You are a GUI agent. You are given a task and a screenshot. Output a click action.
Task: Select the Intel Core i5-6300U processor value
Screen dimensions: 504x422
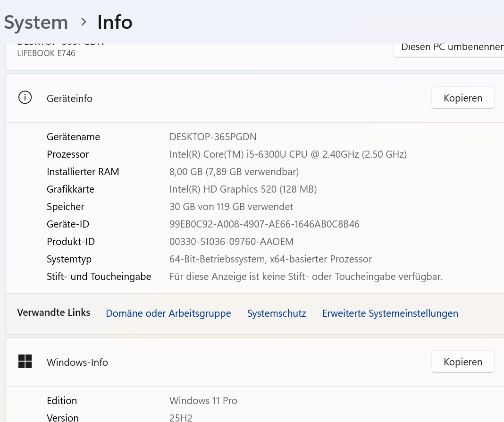pyautogui.click(x=288, y=154)
